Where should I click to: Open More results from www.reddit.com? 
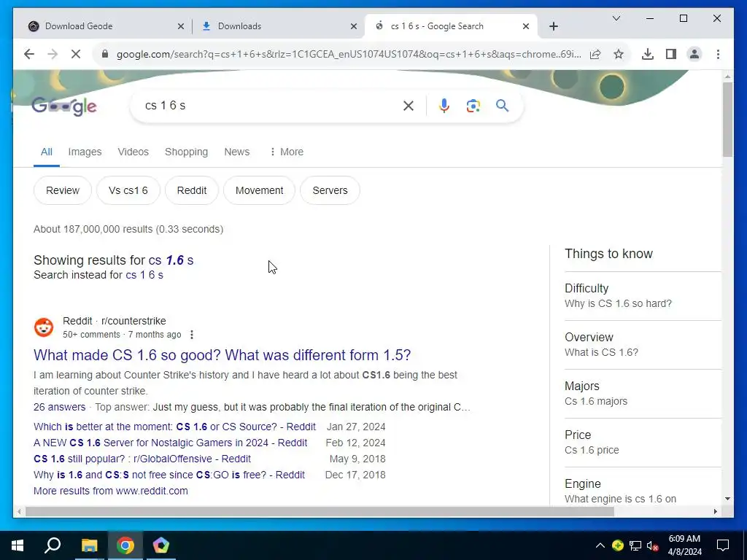(111, 491)
